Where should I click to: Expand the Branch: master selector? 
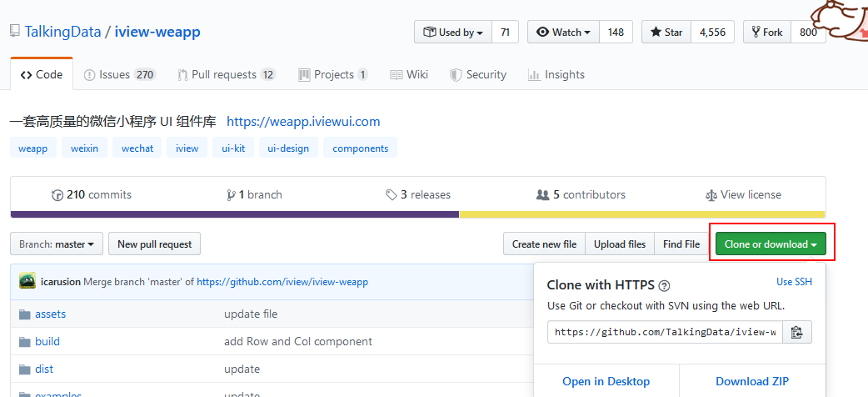pyautogui.click(x=57, y=244)
